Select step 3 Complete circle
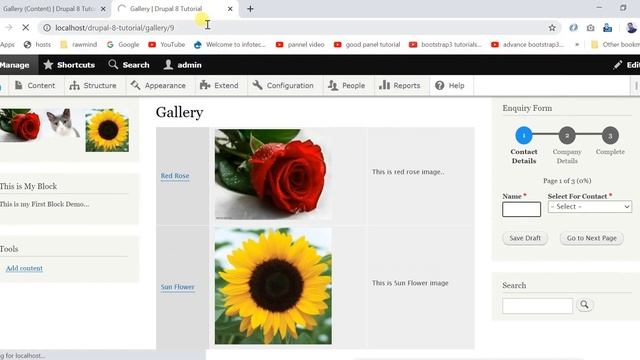Image resolution: width=640 pixels, height=360 pixels. [610, 136]
